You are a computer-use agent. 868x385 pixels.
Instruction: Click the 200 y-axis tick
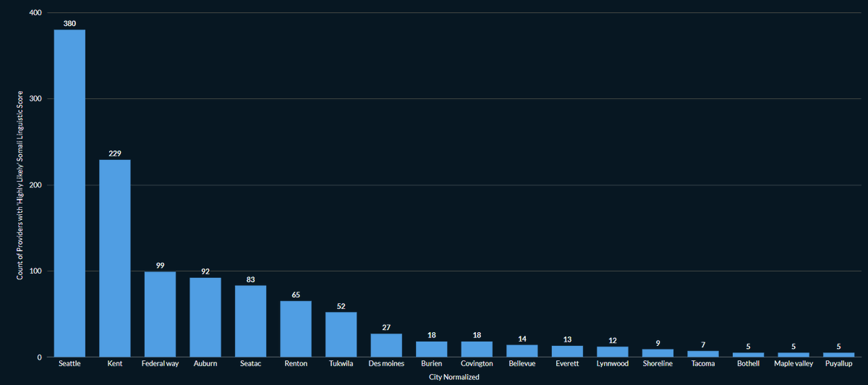(x=35, y=185)
